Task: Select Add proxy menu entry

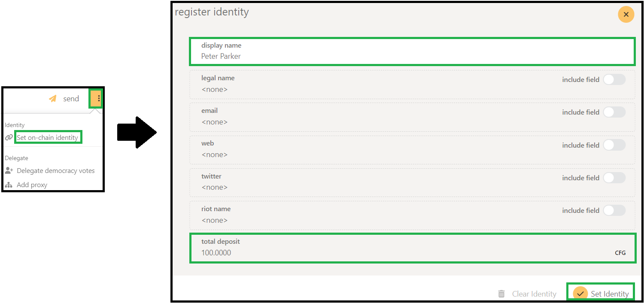Action: (32, 185)
